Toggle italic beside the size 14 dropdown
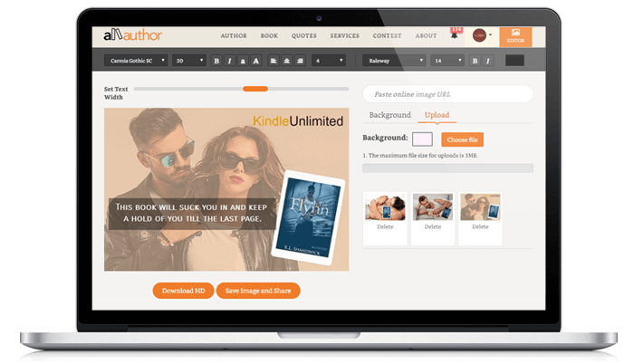The height and width of the screenshot is (364, 634). click(487, 61)
